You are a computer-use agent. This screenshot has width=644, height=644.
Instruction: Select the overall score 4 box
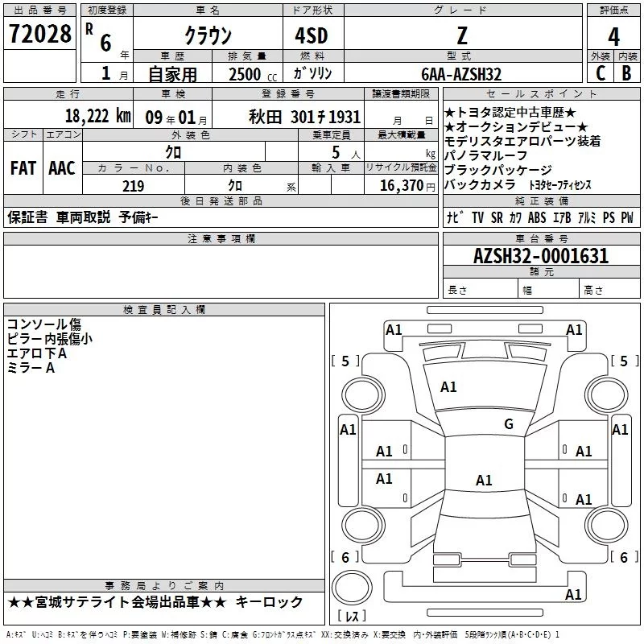(613, 35)
